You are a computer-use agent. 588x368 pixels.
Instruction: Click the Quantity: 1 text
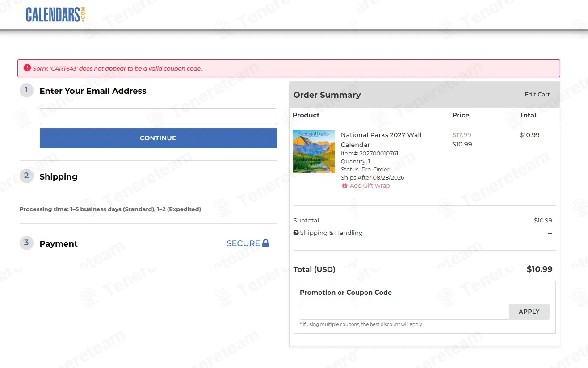tap(356, 162)
